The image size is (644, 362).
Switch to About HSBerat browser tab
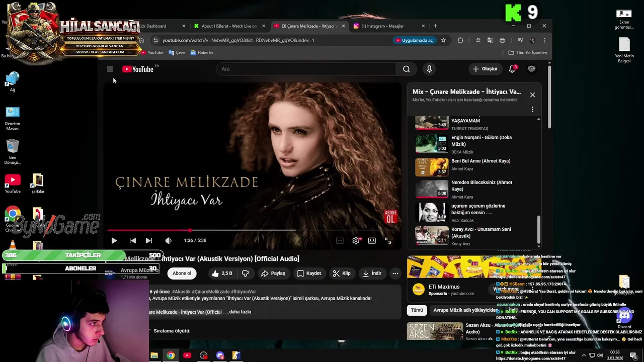tap(229, 26)
